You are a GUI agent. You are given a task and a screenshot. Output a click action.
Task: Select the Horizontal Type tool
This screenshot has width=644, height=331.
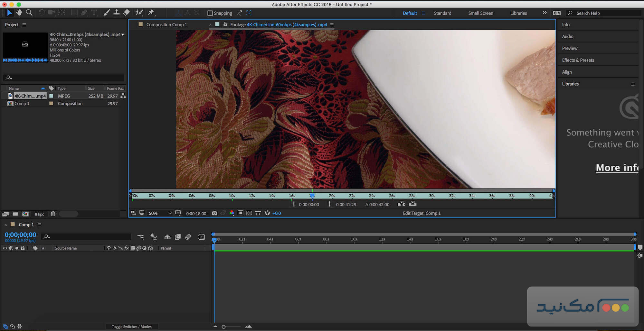click(x=94, y=13)
